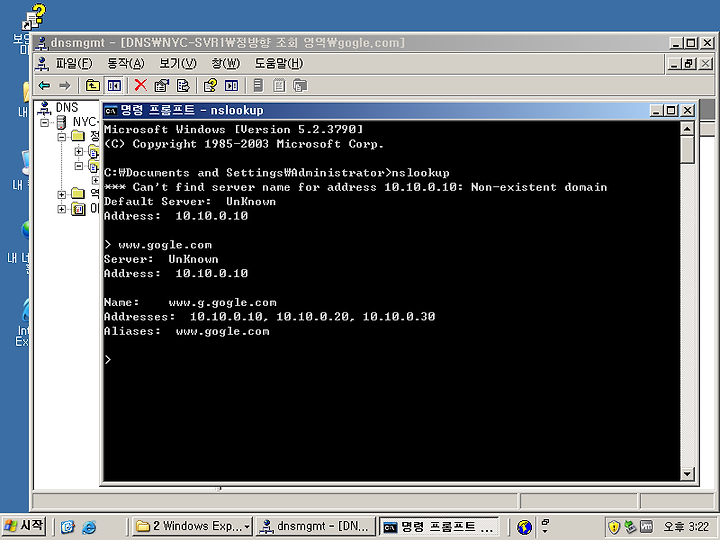
Task: Click the Name: www.g.gogle.com line
Action: (190, 303)
